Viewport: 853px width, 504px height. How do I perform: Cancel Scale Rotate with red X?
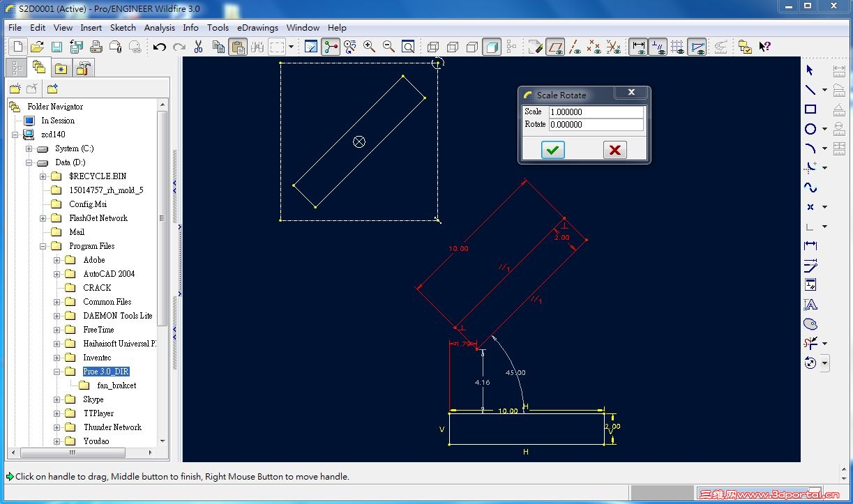pos(614,149)
